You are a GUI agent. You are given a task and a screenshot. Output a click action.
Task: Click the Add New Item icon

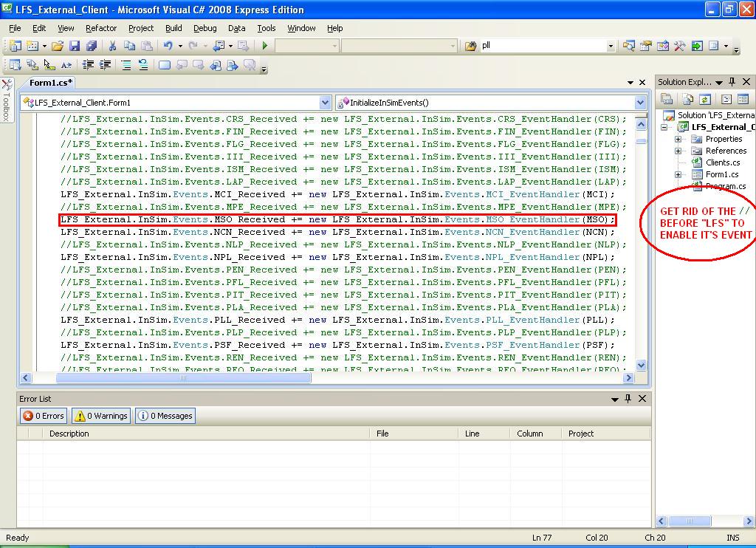pos(32,46)
